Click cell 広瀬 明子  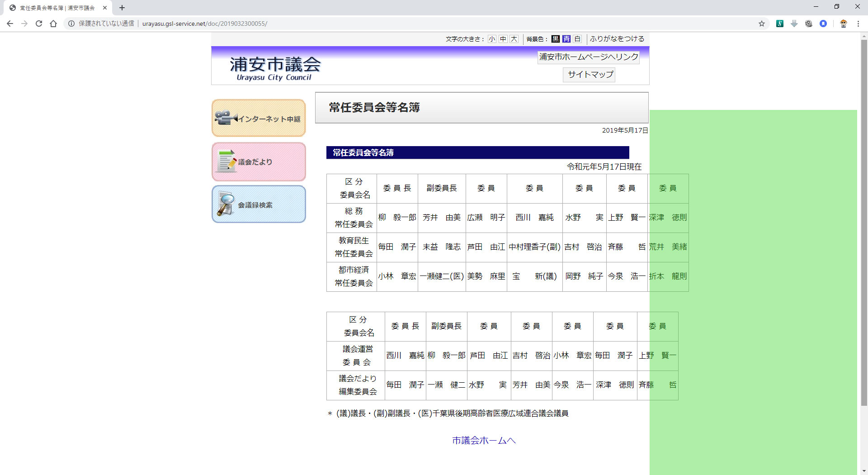point(486,218)
